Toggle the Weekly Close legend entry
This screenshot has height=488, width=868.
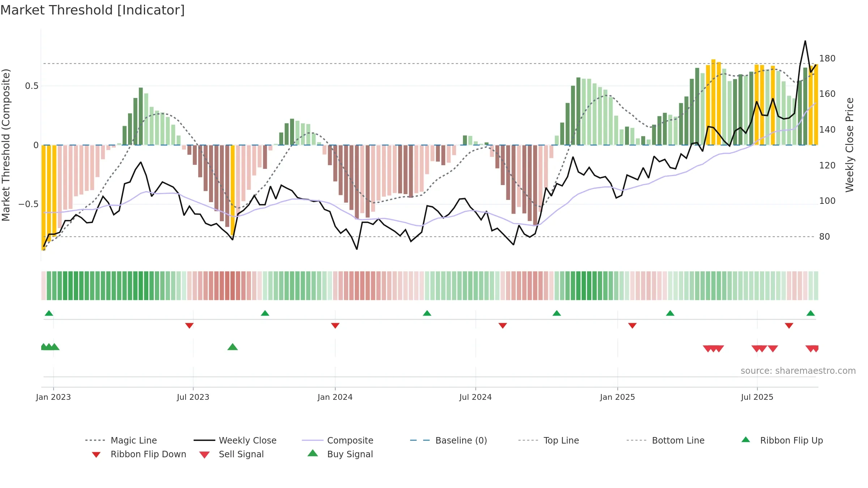click(x=235, y=440)
